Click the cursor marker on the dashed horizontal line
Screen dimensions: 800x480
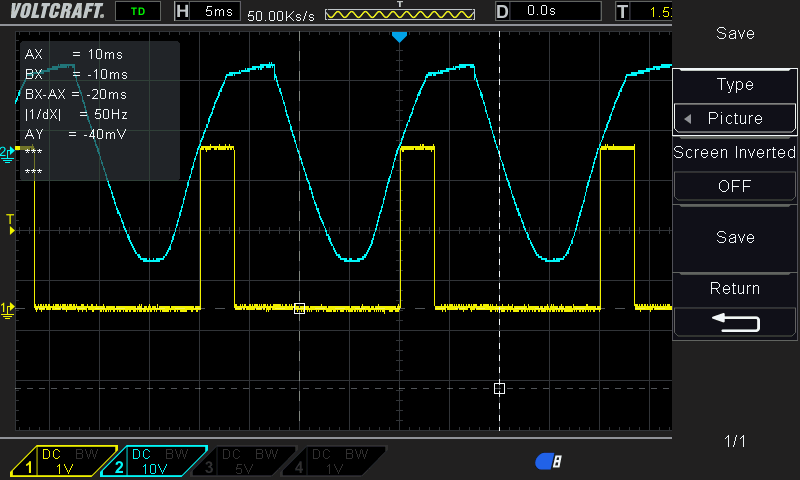point(499,388)
